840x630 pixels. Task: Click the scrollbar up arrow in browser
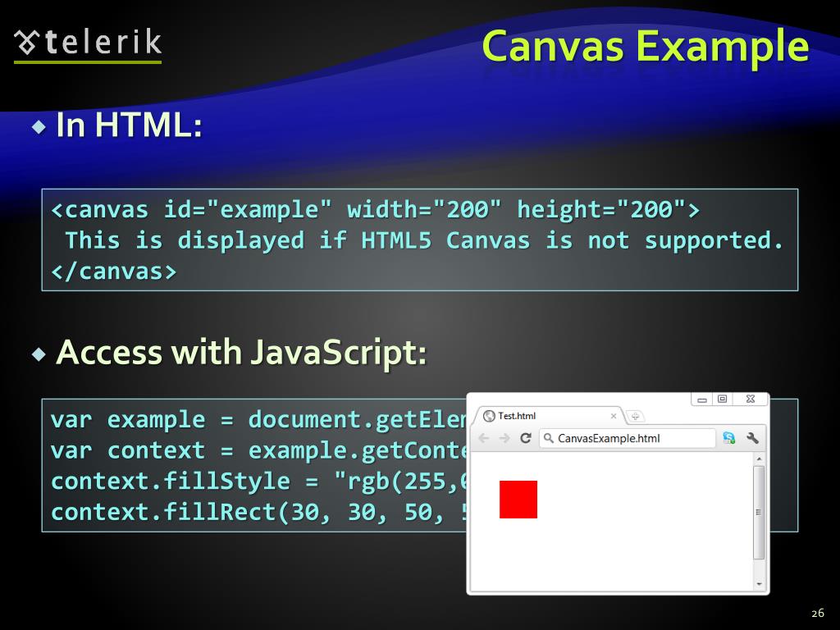759,459
